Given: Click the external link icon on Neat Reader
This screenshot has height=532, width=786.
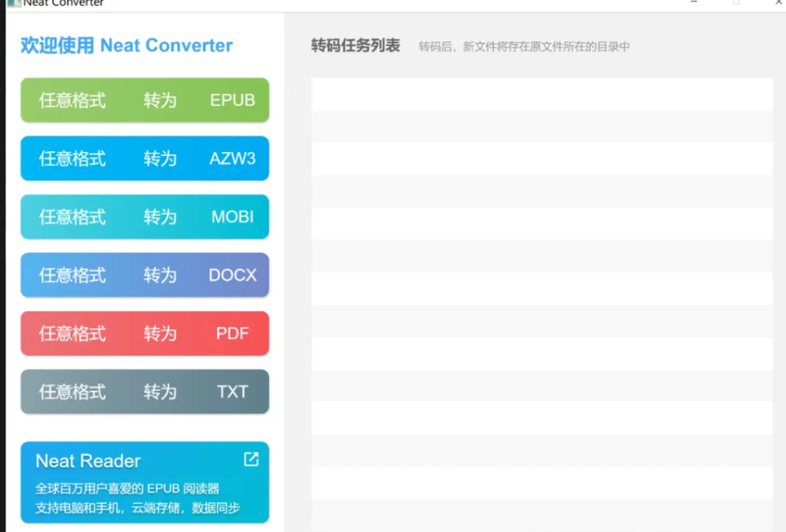Looking at the screenshot, I should (x=251, y=459).
